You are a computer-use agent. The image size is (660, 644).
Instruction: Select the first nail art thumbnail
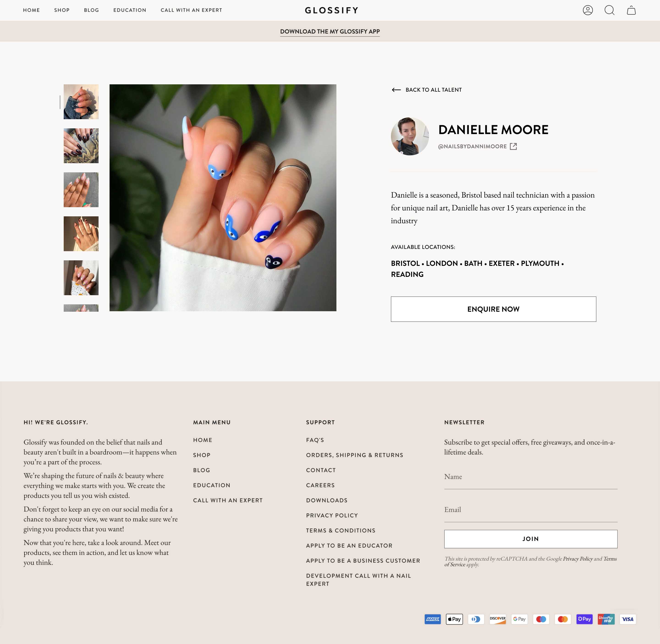click(81, 102)
